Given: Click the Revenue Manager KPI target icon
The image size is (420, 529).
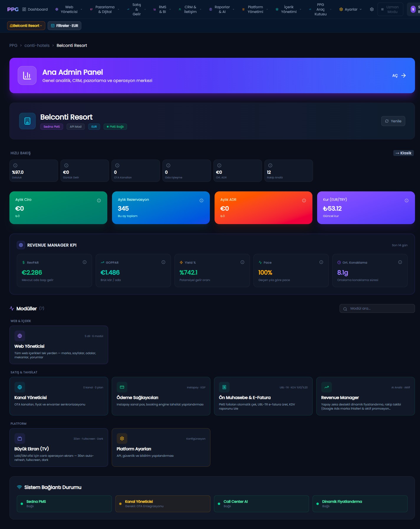Looking at the screenshot, I should click(x=21, y=245).
